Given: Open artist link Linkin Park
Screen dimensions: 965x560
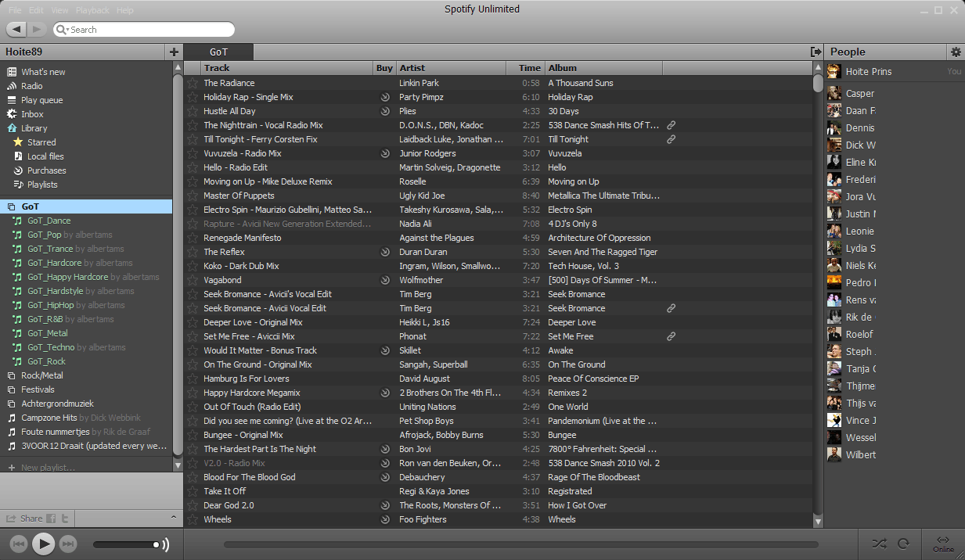Looking at the screenshot, I should pos(419,83).
